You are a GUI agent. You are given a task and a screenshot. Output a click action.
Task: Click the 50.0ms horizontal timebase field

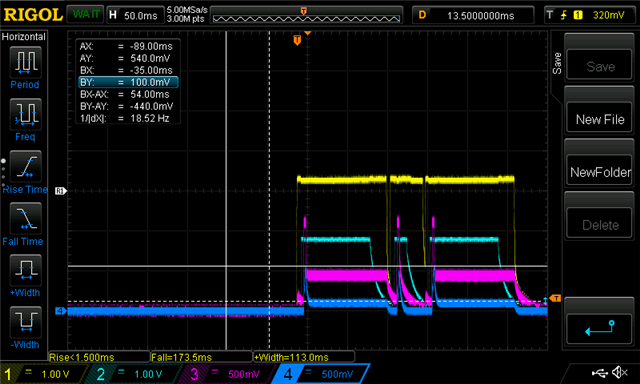(x=136, y=16)
